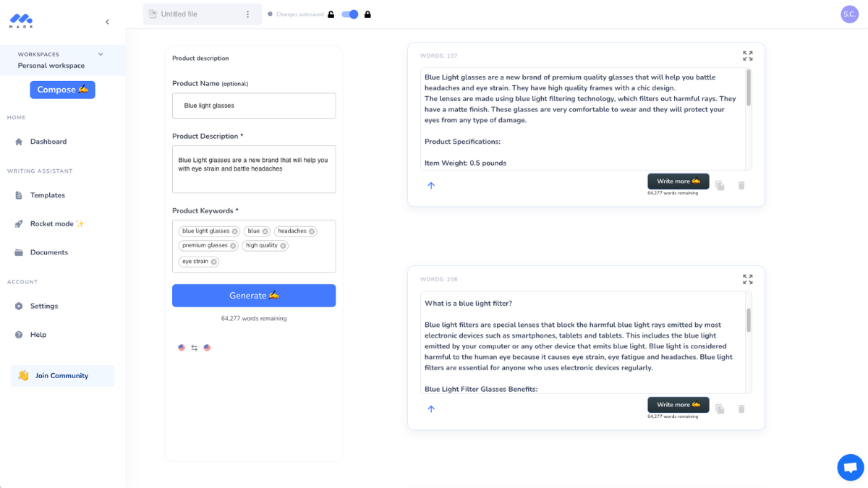Screen dimensions: 868x488
Task: Remove the 'premium glasses' keyword tag
Action: tap(233, 246)
